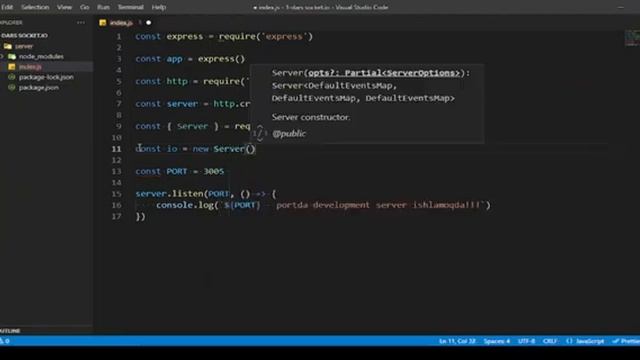Click 'PORT' constant on line 13
640x360 pixels.
click(x=176, y=171)
